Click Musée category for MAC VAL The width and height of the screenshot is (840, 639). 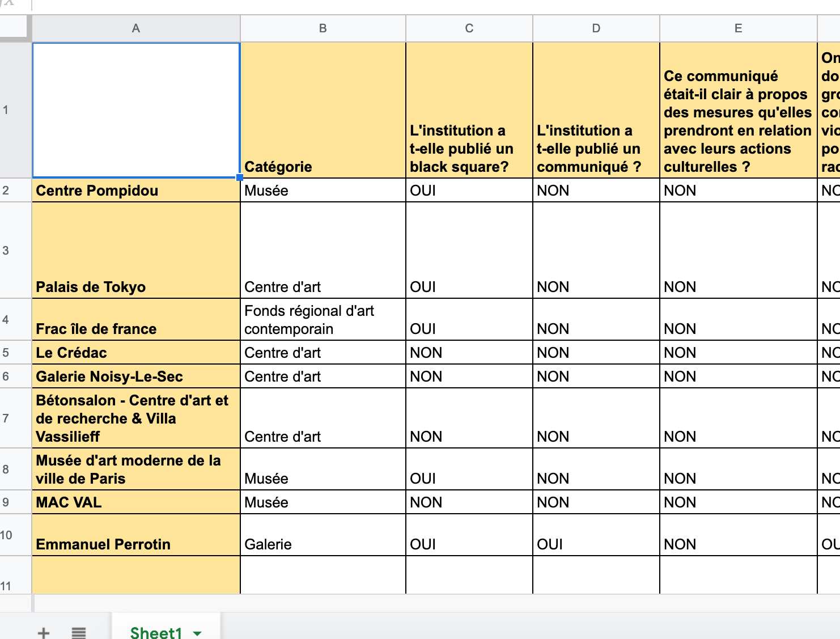[323, 502]
